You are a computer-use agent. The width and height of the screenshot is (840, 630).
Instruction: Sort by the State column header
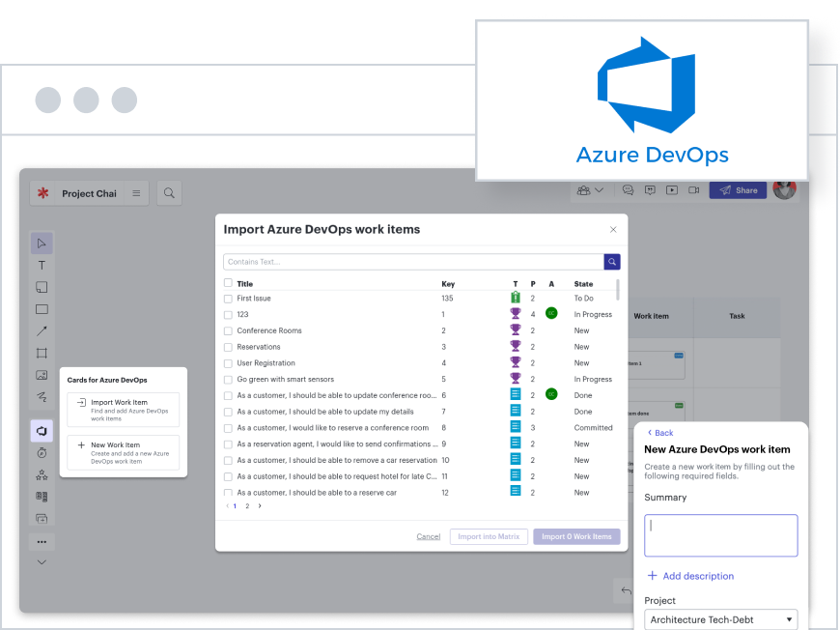pos(583,284)
